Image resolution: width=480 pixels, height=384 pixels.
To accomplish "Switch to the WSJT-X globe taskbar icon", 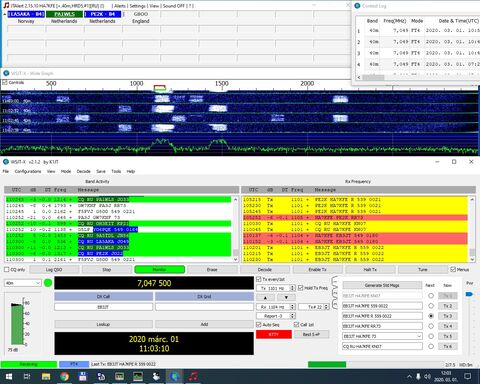I will pyautogui.click(x=174, y=377).
